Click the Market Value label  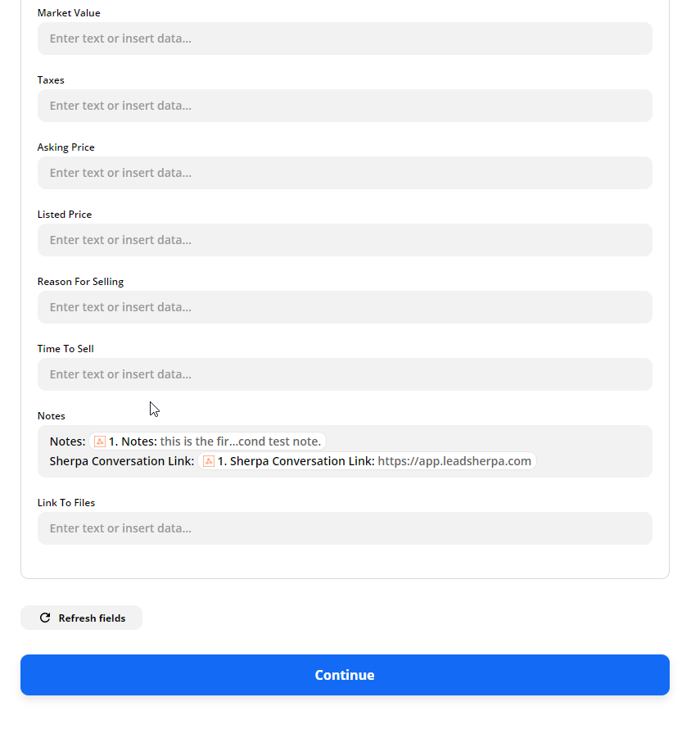pos(69,13)
